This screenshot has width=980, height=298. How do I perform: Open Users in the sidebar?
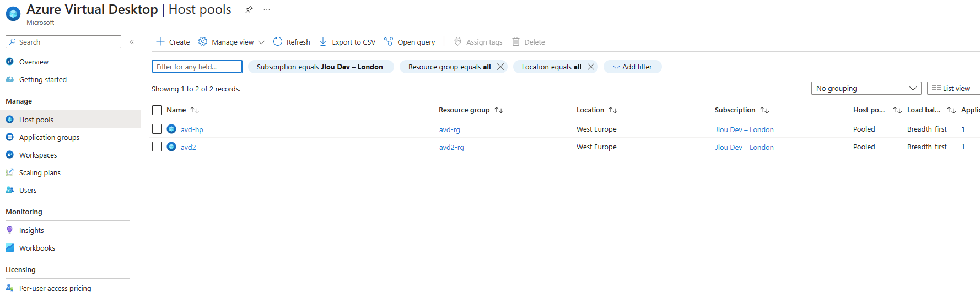click(28, 190)
